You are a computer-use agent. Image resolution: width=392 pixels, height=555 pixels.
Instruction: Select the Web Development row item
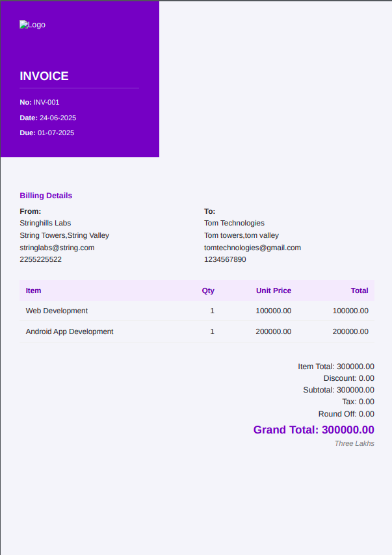click(x=57, y=311)
